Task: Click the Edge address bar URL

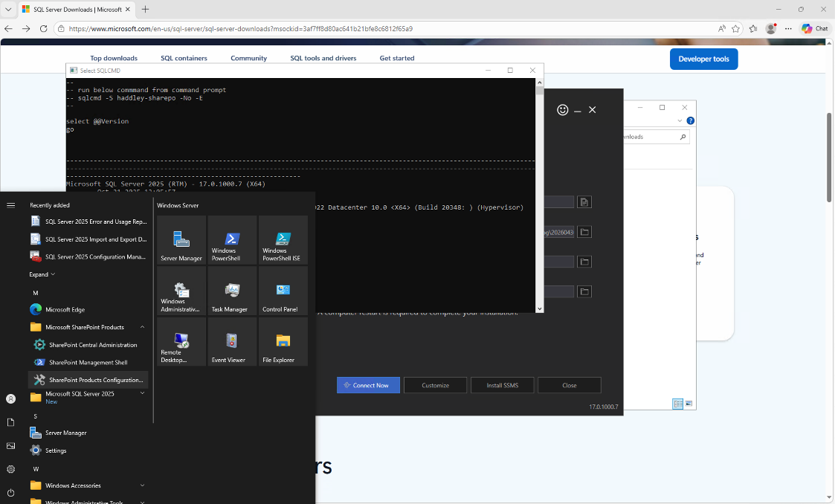Action: click(241, 29)
